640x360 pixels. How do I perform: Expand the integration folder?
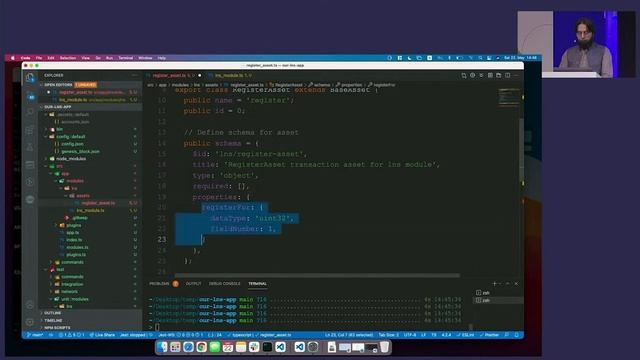coord(72,284)
